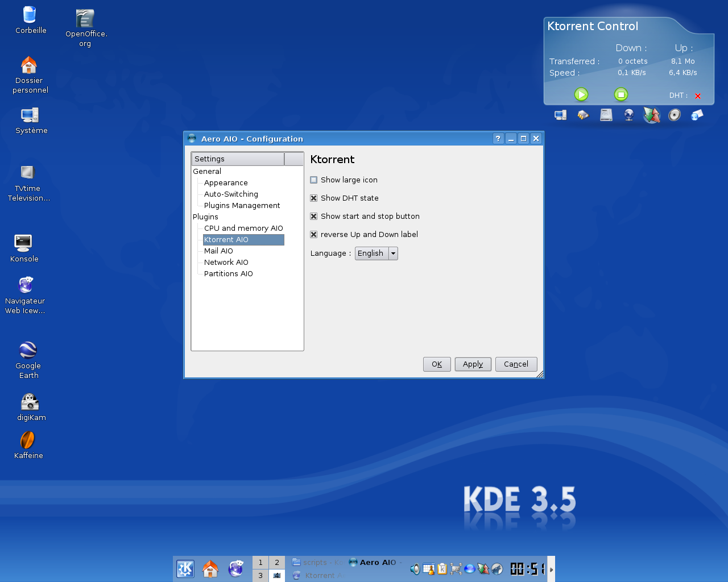This screenshot has height=582, width=728.
Task: Switch to virtual desktop 1
Action: click(x=260, y=562)
